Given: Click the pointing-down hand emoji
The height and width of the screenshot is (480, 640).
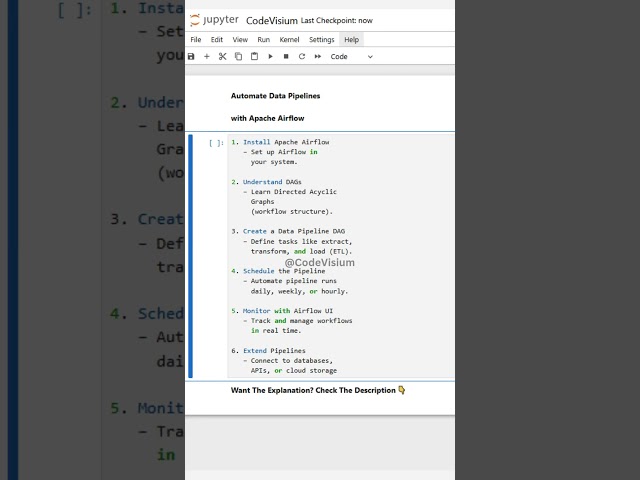Looking at the screenshot, I should point(402,390).
